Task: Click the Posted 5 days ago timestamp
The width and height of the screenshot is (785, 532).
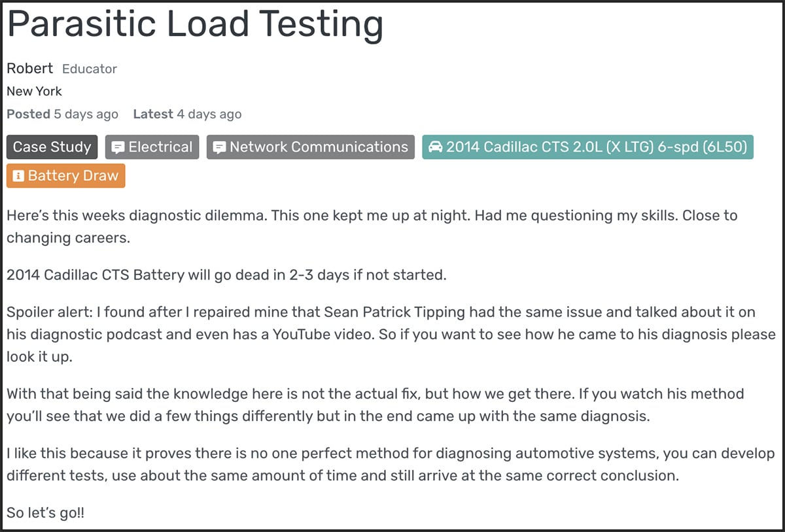Action: (x=62, y=114)
